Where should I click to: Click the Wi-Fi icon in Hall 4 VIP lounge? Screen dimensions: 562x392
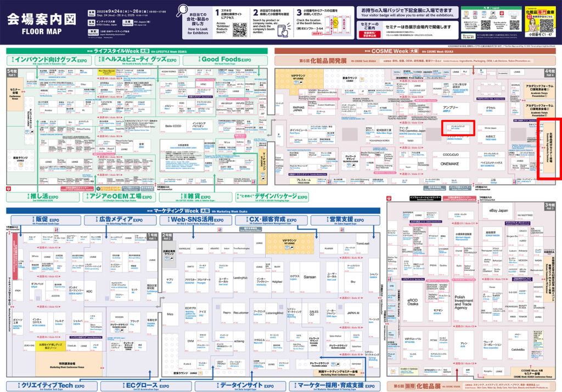tap(296, 83)
